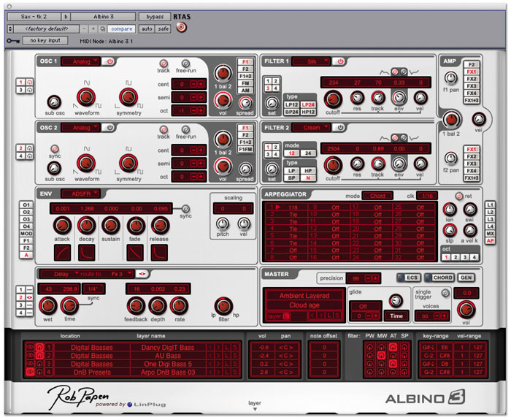Toggle Filter 1 power button
511x420 pixels.
[341, 61]
